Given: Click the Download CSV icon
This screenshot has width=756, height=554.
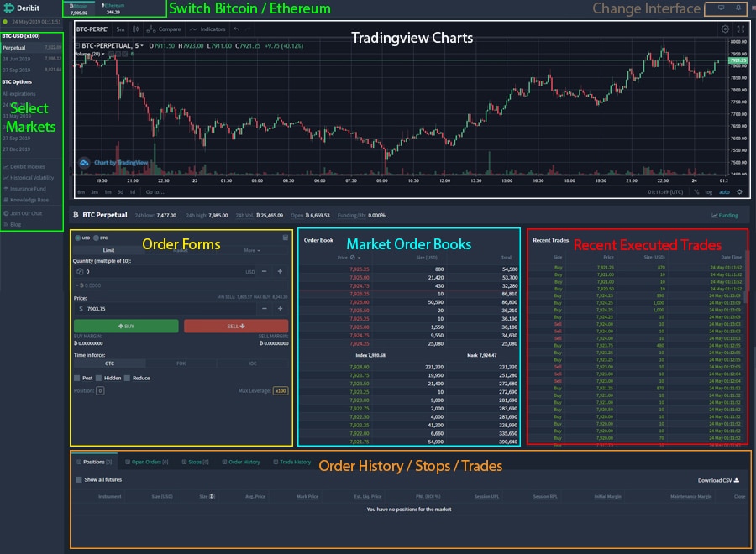Looking at the screenshot, I should tap(737, 481).
